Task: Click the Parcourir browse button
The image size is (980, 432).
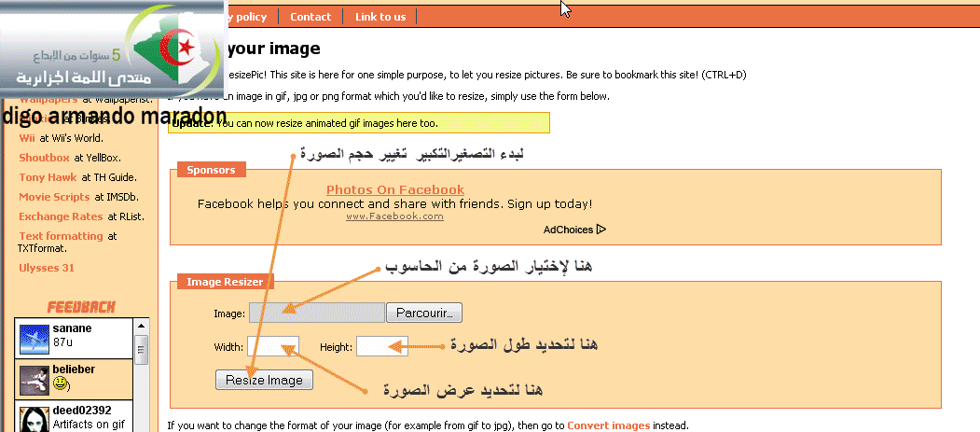Action: (x=424, y=313)
